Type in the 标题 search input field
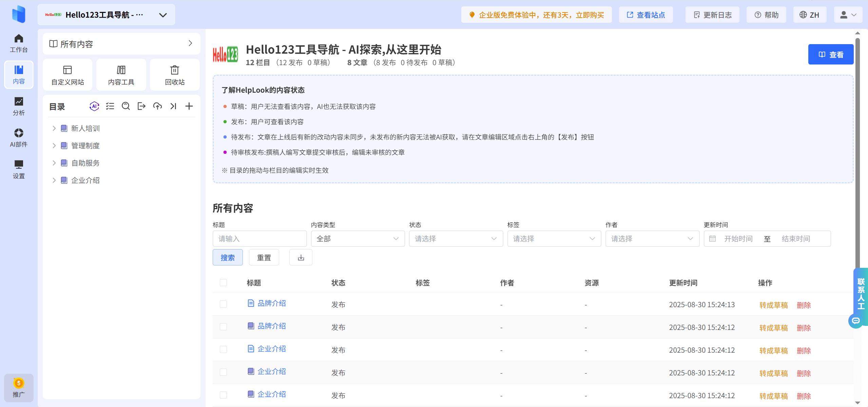868x407 pixels. click(x=259, y=239)
